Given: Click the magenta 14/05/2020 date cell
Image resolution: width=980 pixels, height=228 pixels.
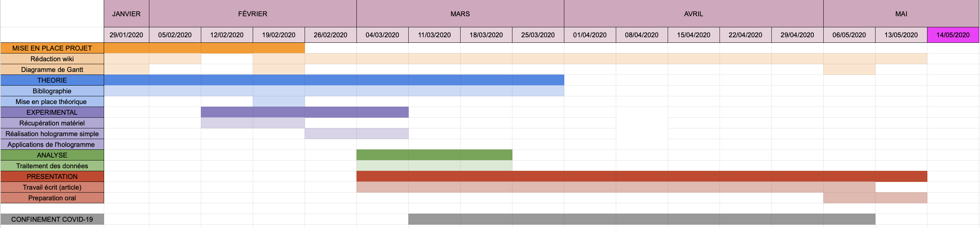Looking at the screenshot, I should coord(953,35).
